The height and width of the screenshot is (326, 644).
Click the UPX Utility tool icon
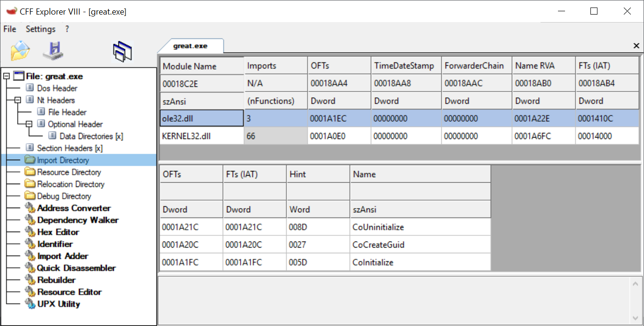coord(30,304)
